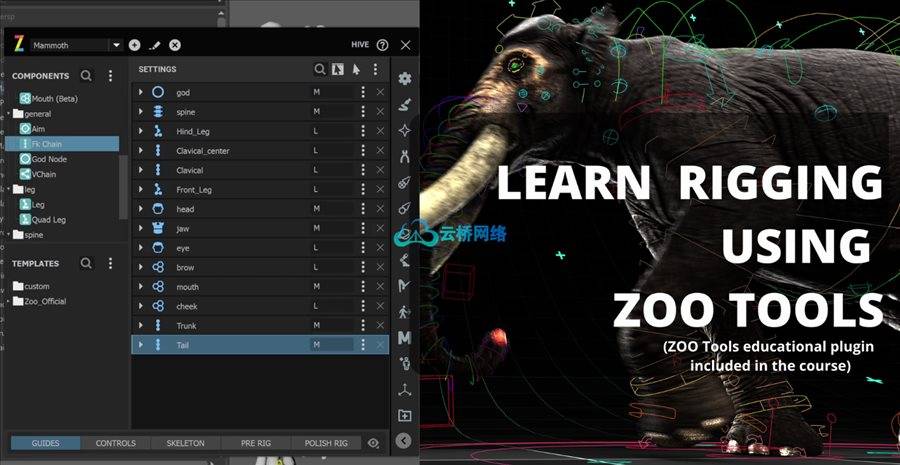
Task: Add a new rig with plus icon
Action: pos(134,45)
